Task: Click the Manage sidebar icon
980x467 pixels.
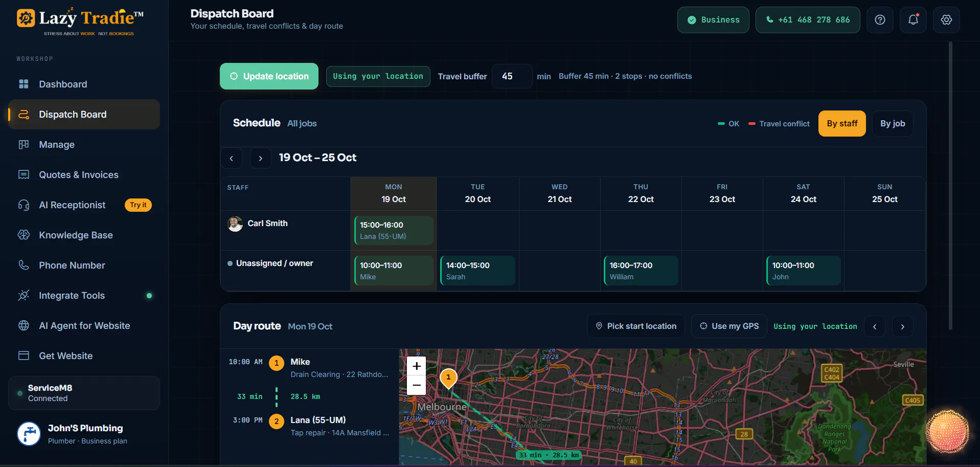Action: coord(24,144)
